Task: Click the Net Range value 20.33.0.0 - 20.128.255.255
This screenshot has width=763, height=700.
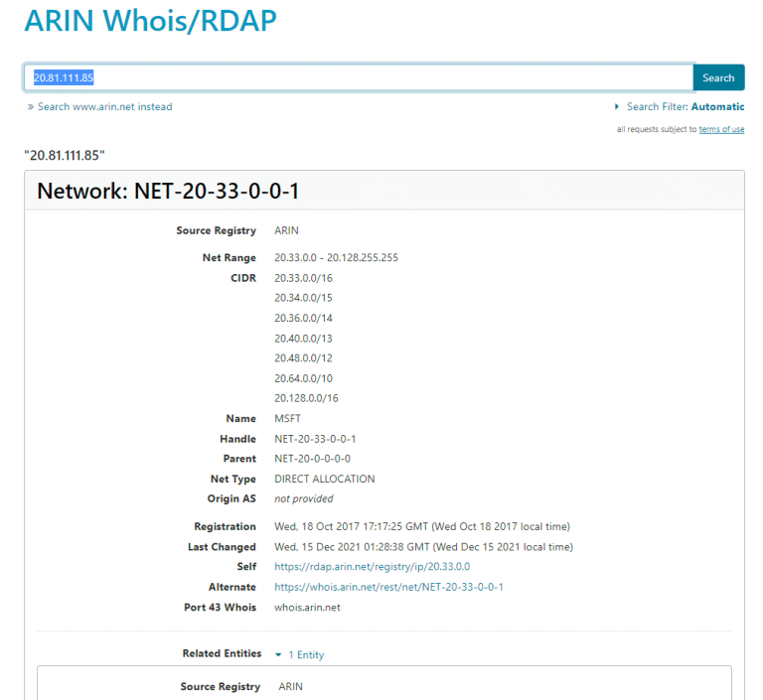Action: pos(336,258)
